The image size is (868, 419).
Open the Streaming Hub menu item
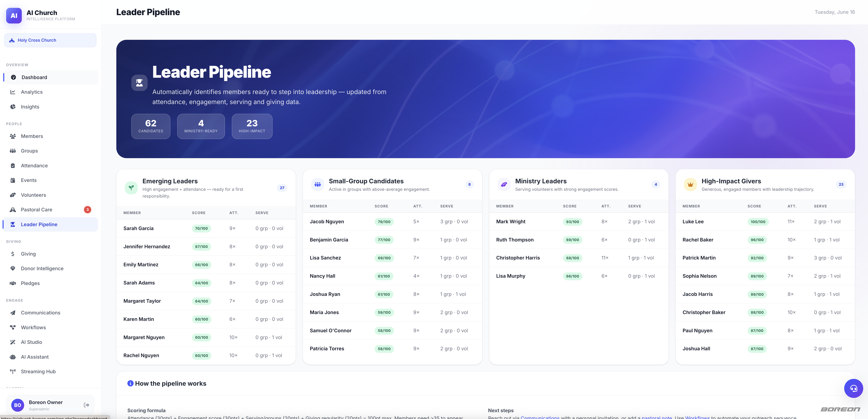[50, 372]
